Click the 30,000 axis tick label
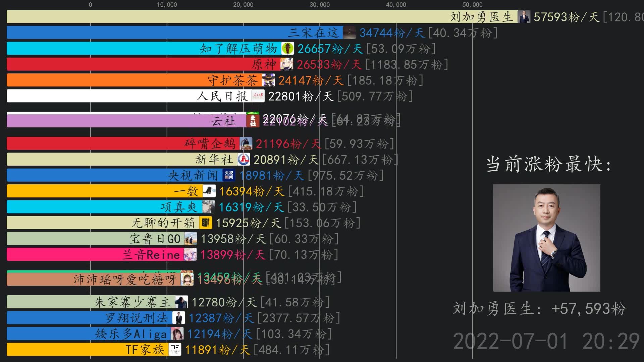 (320, 5)
